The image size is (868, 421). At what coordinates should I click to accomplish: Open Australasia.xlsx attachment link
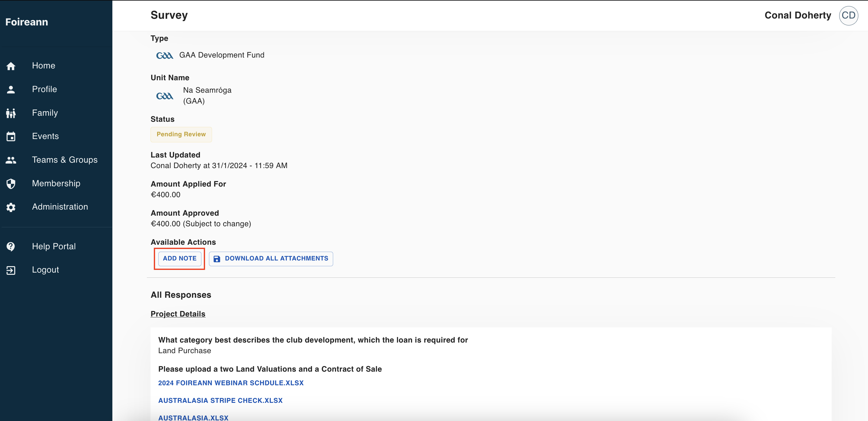pyautogui.click(x=193, y=418)
